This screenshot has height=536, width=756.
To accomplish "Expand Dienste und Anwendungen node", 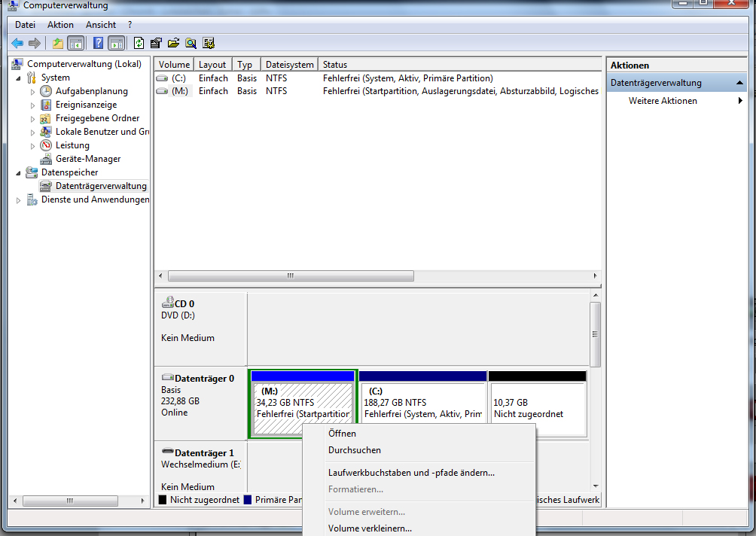I will 19,200.
